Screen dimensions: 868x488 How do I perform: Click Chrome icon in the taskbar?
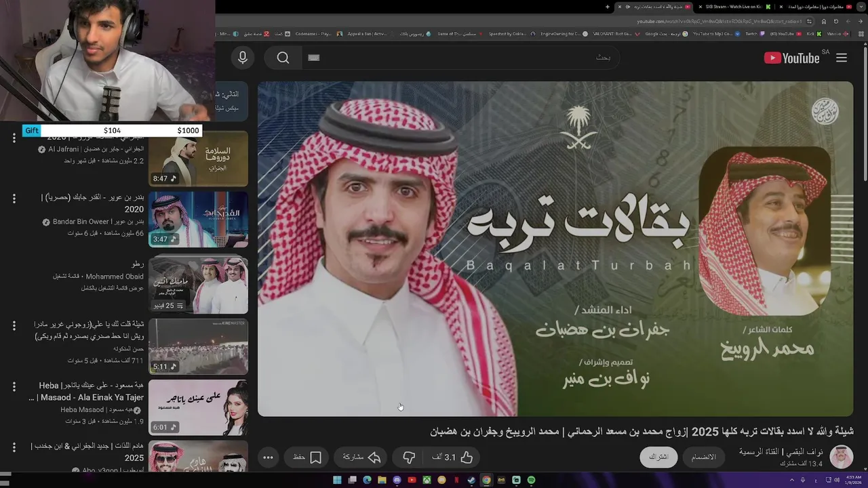(486, 480)
